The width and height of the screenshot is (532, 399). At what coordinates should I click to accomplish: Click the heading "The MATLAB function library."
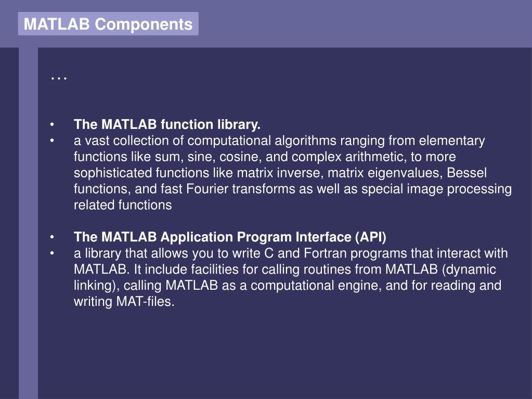pyautogui.click(x=167, y=124)
